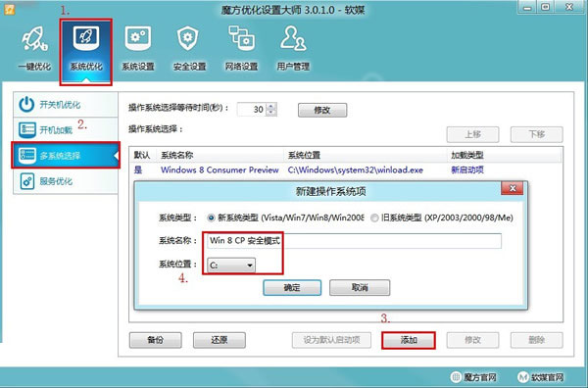Decrease wait time with down spinner arrow

coord(271,113)
